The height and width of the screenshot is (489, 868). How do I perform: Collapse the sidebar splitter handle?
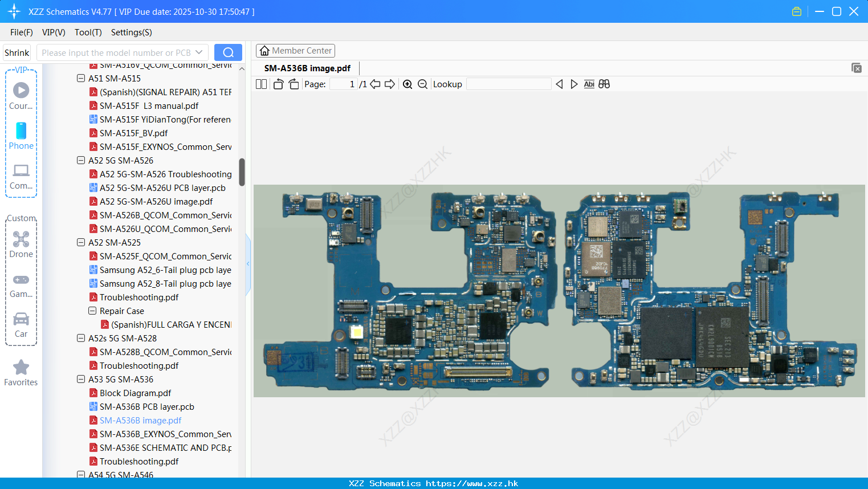pyautogui.click(x=248, y=264)
